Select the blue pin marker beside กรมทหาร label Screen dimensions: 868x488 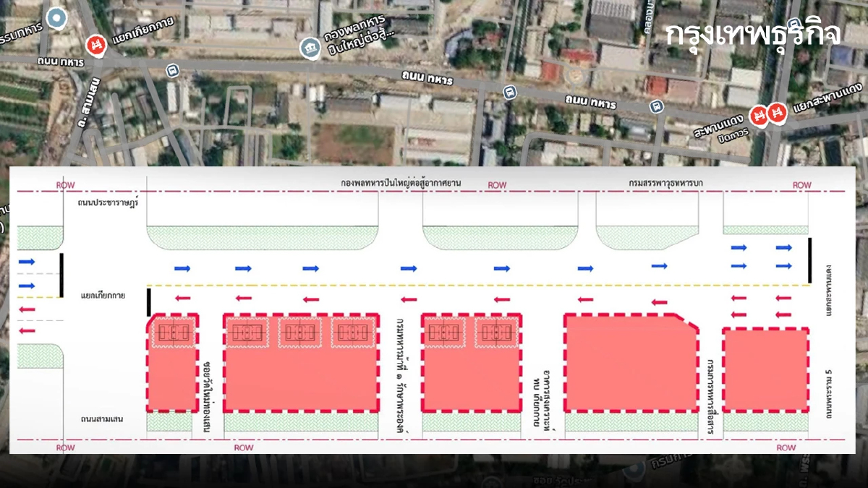[x=56, y=18]
